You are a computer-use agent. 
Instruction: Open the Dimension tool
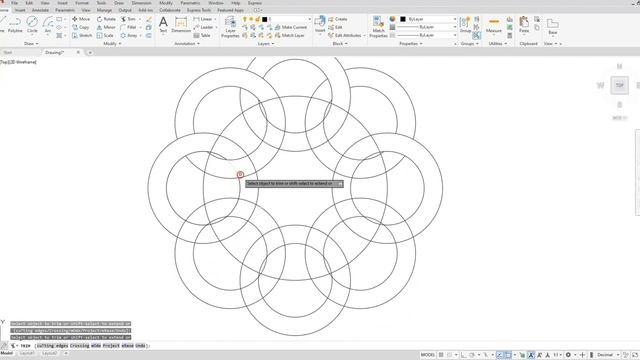181,24
